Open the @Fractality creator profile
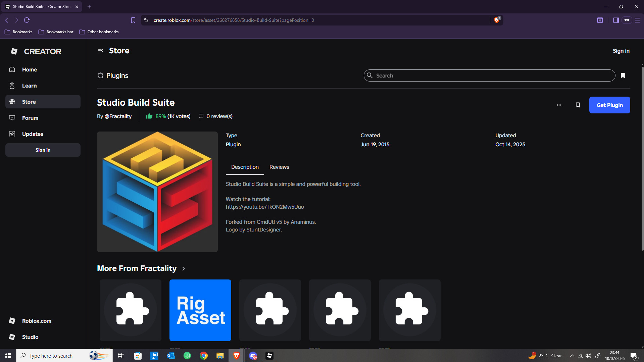This screenshot has width=644, height=362. [118, 116]
